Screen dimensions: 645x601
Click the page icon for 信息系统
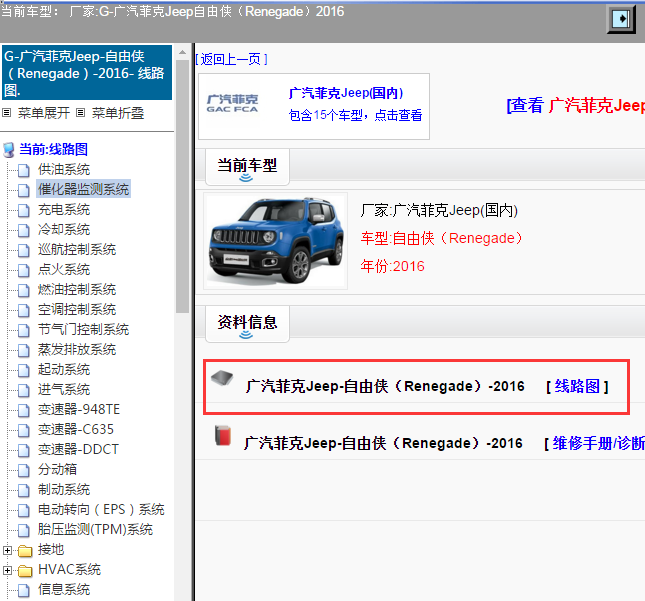(24, 590)
